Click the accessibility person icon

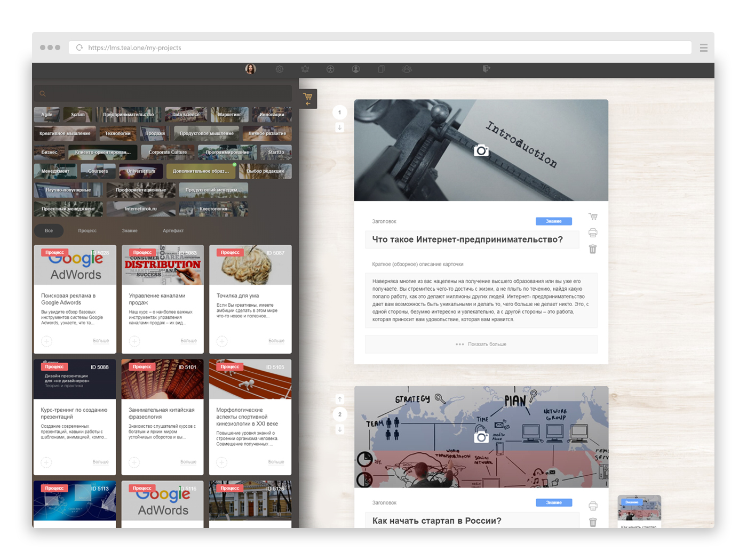330,69
